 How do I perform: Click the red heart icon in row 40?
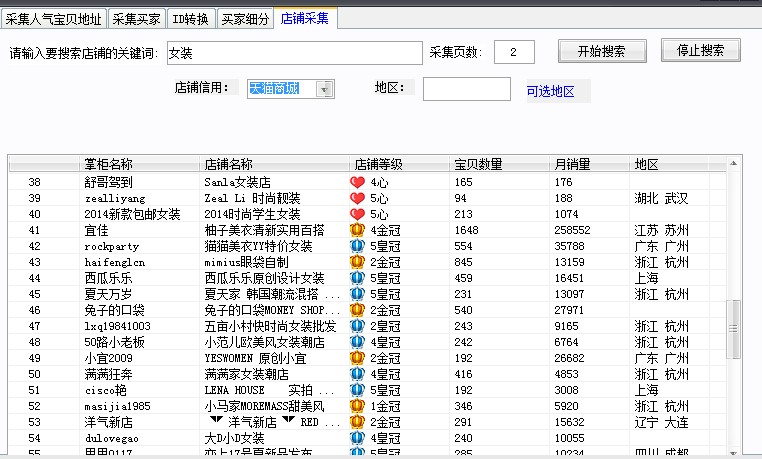(x=358, y=214)
